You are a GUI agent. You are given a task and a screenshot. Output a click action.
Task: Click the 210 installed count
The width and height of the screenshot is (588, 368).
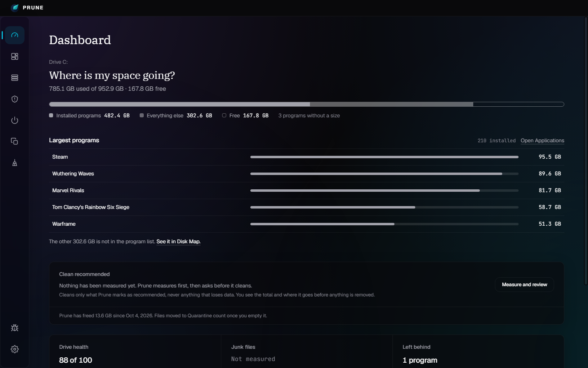(x=497, y=141)
